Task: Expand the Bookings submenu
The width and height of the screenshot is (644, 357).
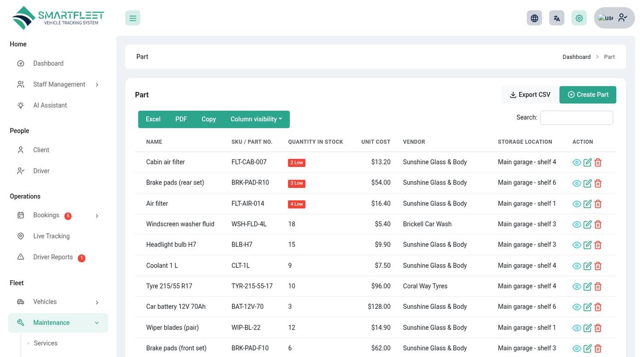Action: pyautogui.click(x=58, y=215)
